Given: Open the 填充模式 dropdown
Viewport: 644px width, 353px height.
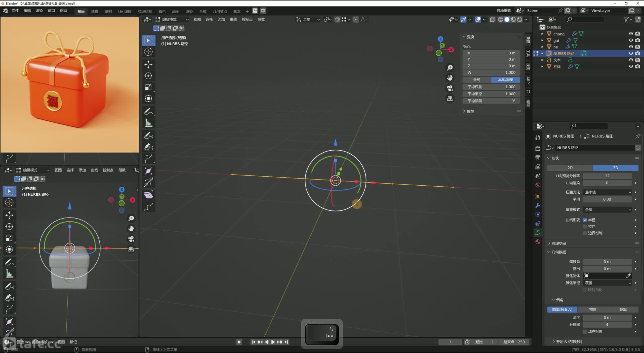Looking at the screenshot, I should [x=607, y=209].
